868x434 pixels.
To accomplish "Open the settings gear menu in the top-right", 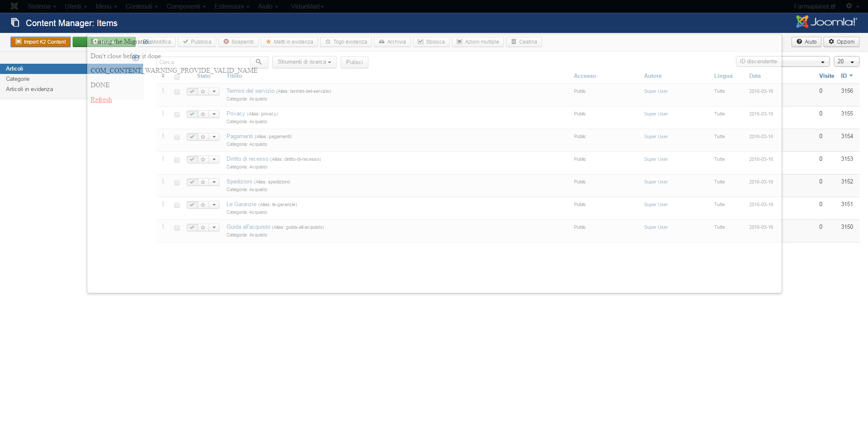I will [x=852, y=6].
